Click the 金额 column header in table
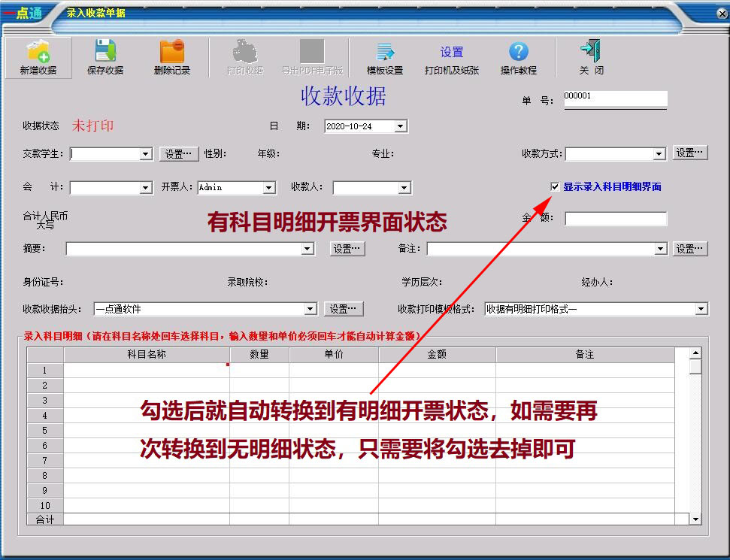 (437, 355)
